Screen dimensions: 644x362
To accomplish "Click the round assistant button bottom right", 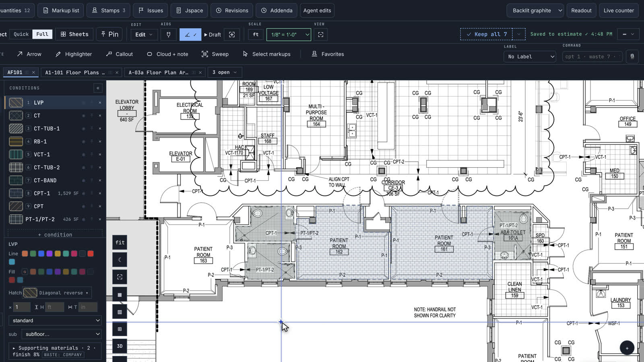I will tap(627, 348).
